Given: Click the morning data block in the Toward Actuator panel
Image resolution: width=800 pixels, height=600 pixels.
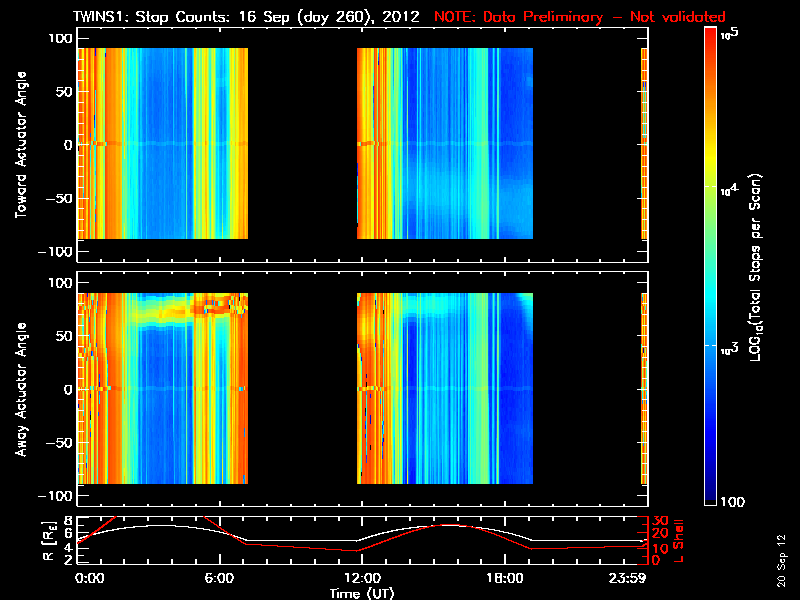Looking at the screenshot, I should (x=163, y=143).
